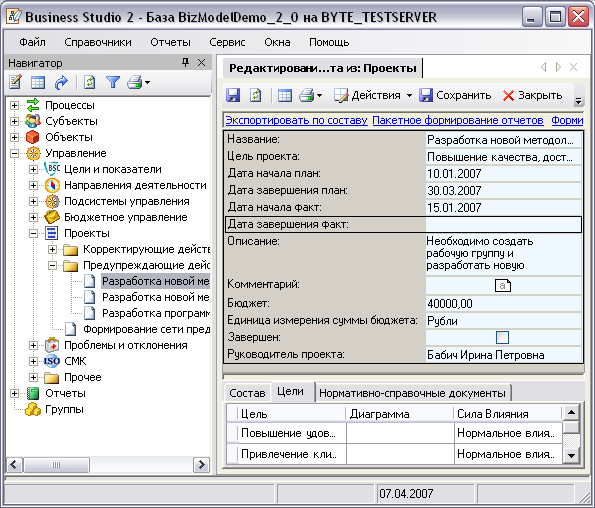Click the filter funnel icon in Navigator

click(x=113, y=82)
